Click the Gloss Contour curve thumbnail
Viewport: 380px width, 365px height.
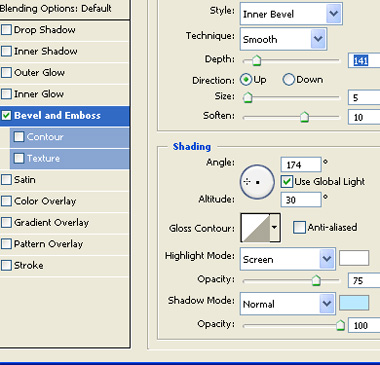(x=256, y=228)
